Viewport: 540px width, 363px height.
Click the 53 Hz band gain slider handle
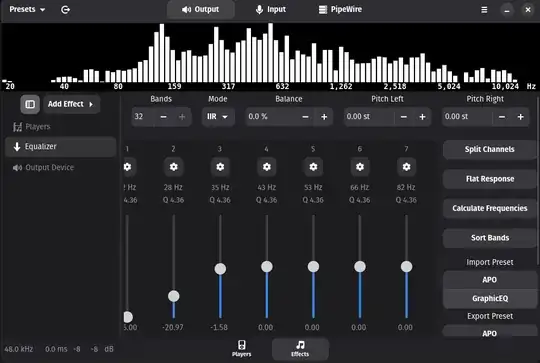[313, 267]
